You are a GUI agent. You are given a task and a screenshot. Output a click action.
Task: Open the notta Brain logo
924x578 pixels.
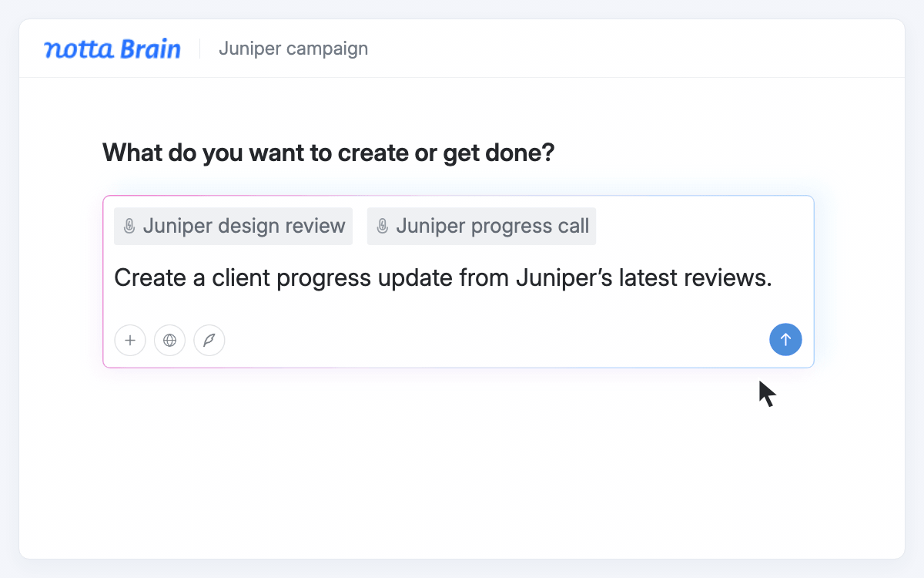[112, 49]
